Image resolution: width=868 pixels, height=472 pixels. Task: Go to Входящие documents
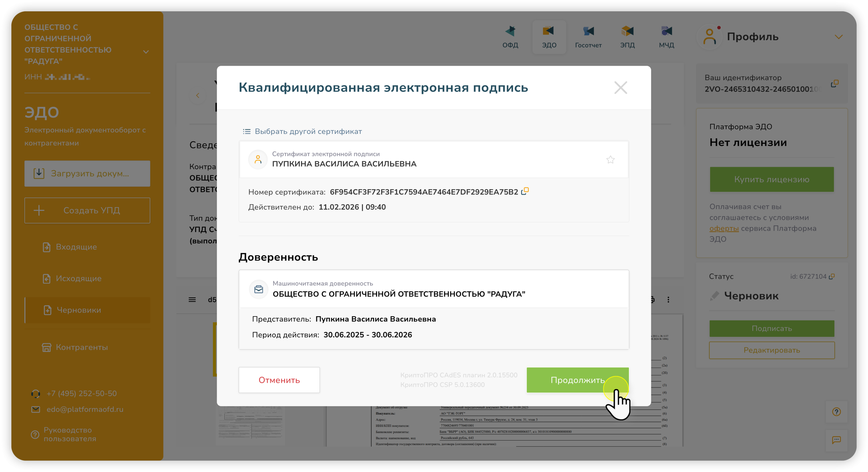(76, 247)
